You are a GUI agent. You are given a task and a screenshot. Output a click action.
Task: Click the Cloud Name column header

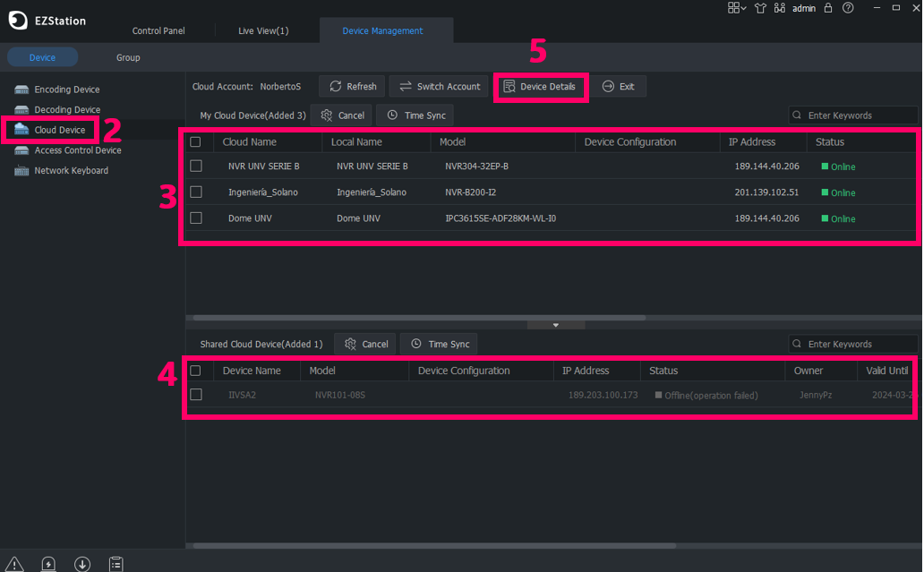(249, 142)
